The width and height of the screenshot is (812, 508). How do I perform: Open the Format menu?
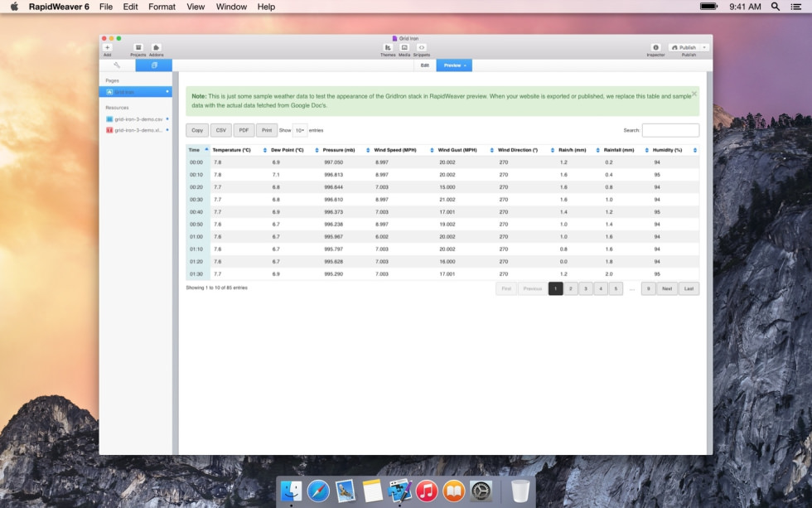click(162, 7)
